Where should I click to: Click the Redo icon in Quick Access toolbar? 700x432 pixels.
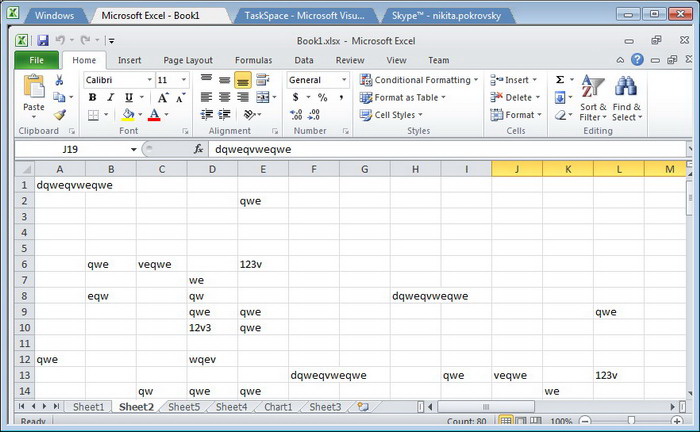click(85, 40)
